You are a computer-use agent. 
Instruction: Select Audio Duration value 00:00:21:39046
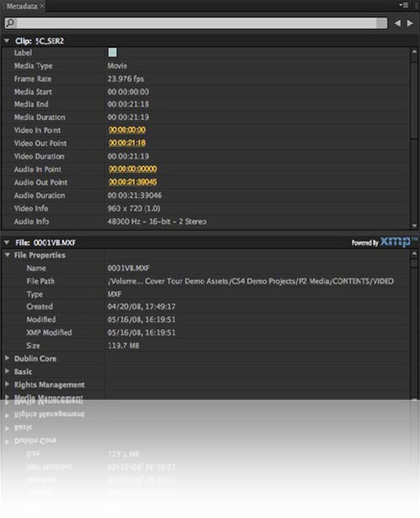(x=135, y=195)
